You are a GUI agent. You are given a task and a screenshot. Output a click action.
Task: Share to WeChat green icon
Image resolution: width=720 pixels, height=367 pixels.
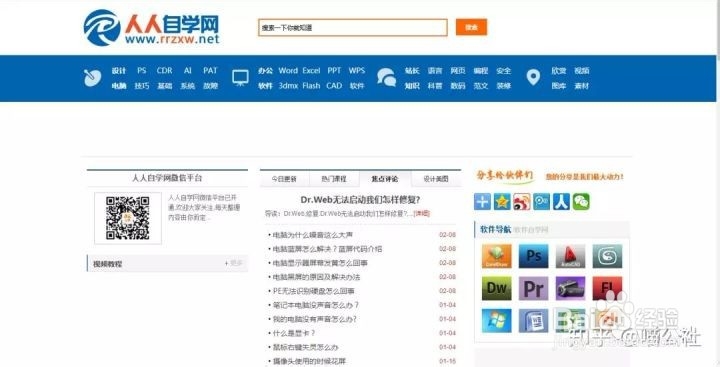[x=581, y=202]
